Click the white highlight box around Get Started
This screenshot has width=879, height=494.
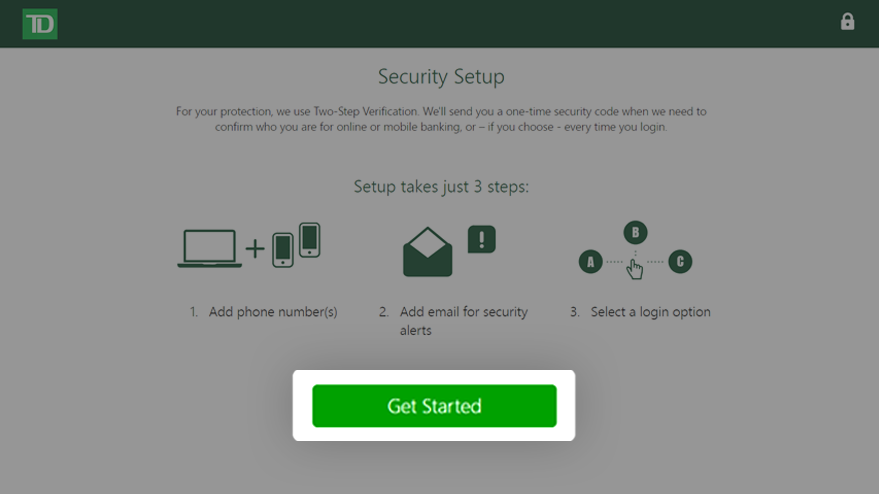click(434, 405)
